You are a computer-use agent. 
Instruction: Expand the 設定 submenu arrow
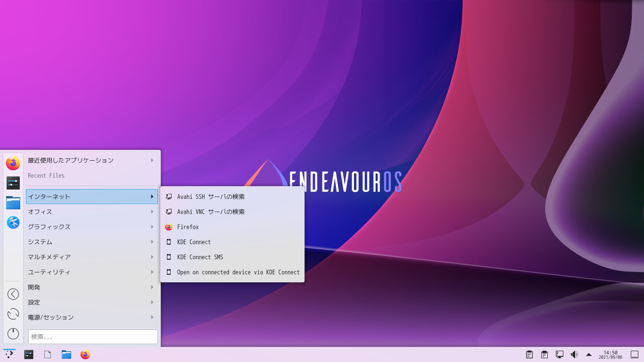[x=152, y=302]
